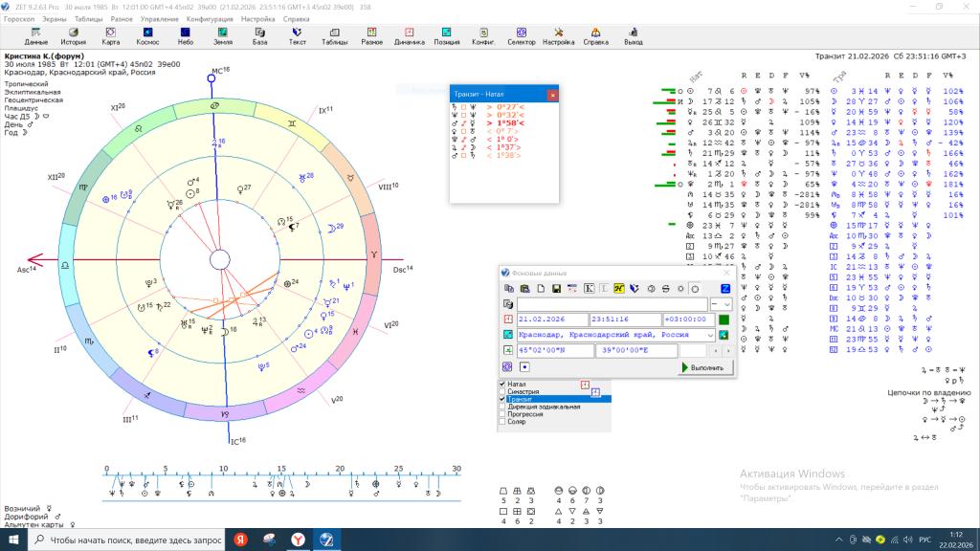Viewport: 980px width, 551px height.
Task: Open the Таблицы toolbar icon
Action: (x=334, y=36)
